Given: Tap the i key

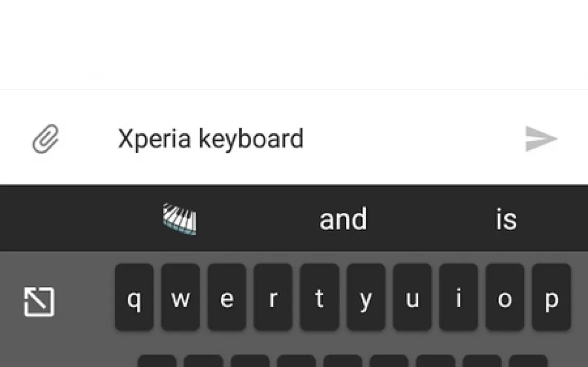Looking at the screenshot, I should click(459, 298).
